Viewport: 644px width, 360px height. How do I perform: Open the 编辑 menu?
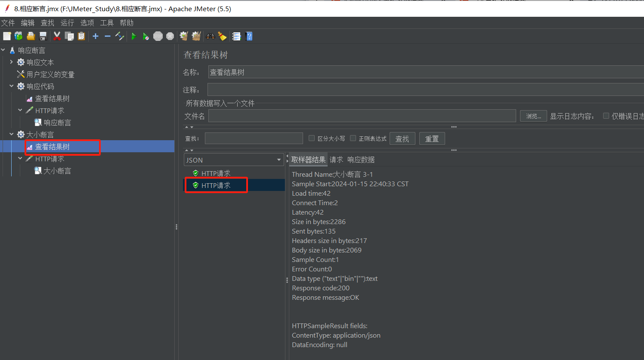pos(28,23)
